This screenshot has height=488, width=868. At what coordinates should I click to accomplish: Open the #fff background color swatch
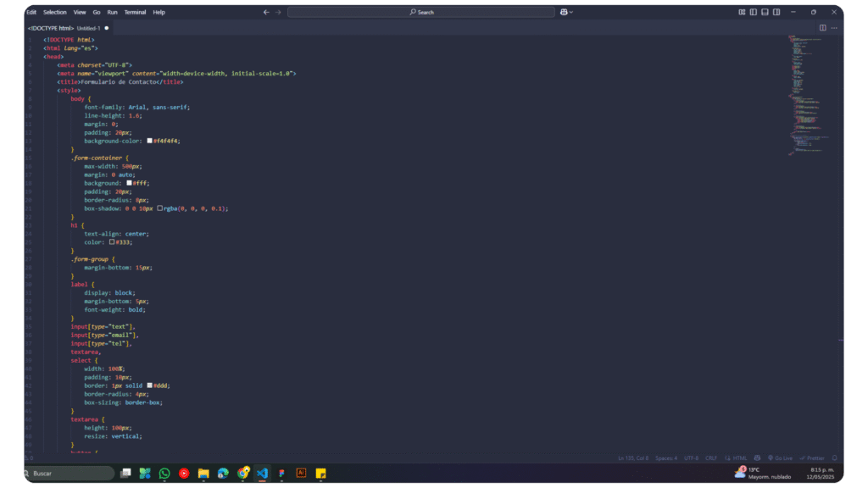click(129, 183)
